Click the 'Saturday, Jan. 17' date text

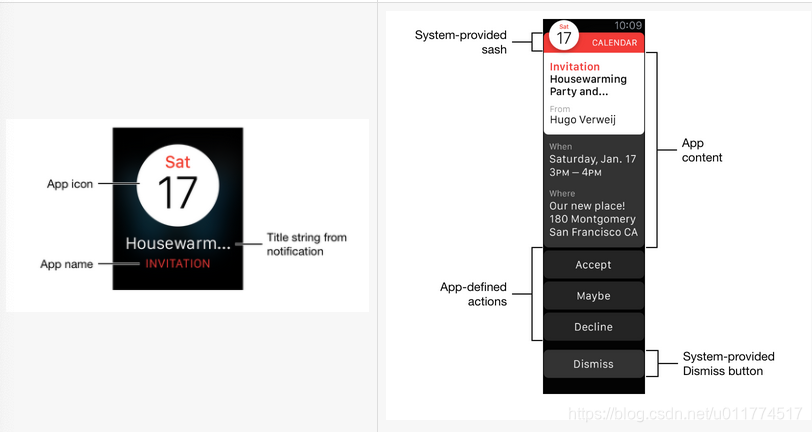[592, 159]
